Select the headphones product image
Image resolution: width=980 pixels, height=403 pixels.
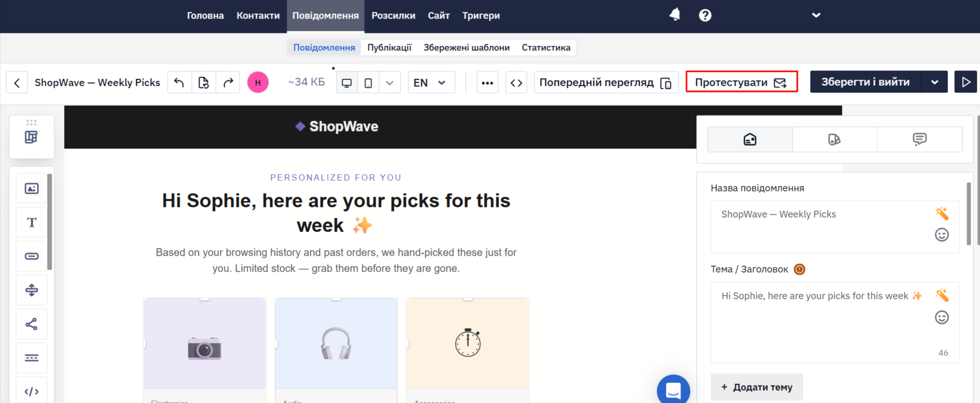click(x=336, y=343)
